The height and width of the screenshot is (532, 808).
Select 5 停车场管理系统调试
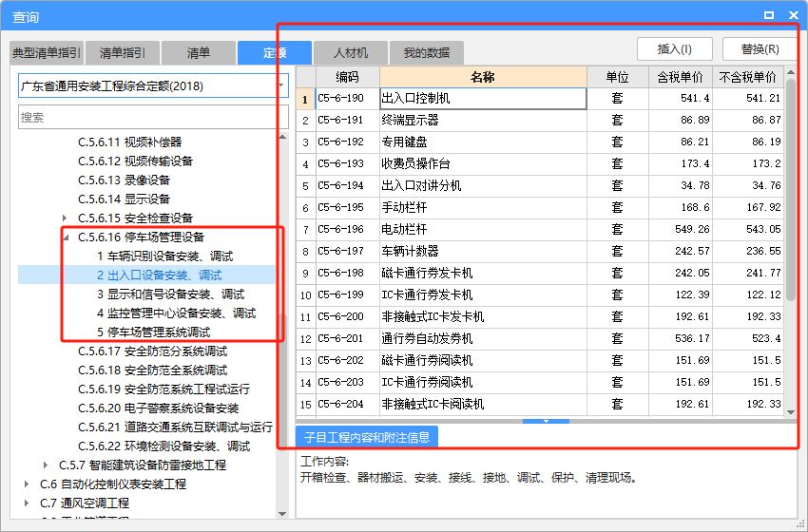click(154, 332)
